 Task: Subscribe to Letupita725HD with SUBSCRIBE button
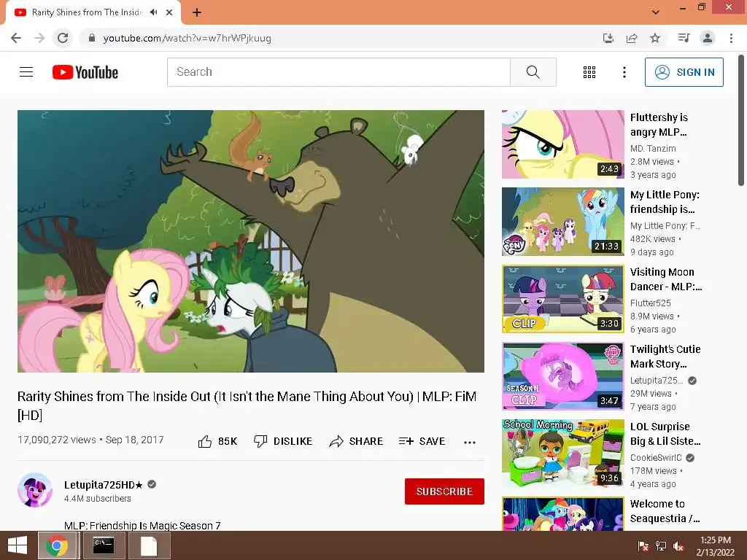444,491
